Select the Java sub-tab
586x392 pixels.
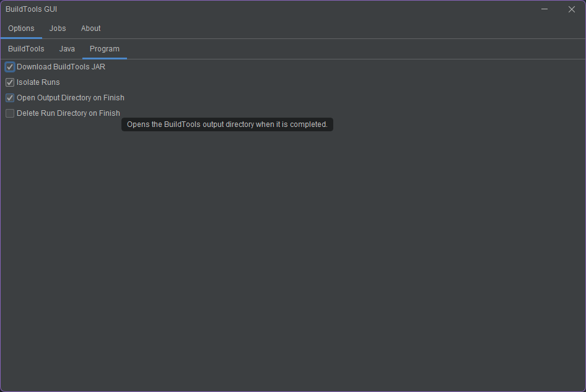pyautogui.click(x=67, y=49)
